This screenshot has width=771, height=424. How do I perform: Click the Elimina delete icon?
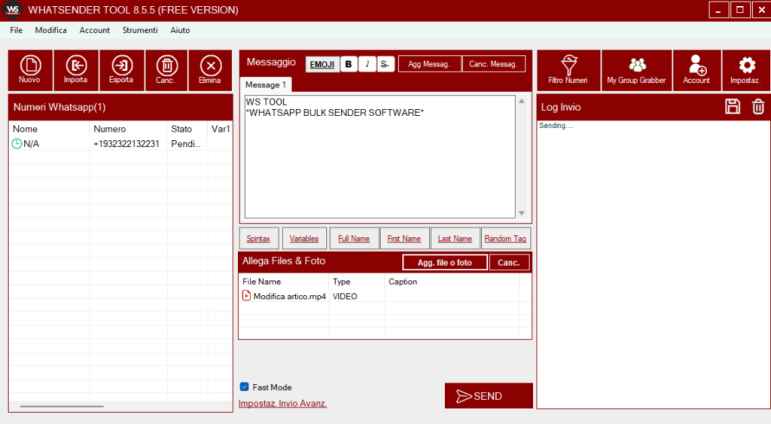210,68
